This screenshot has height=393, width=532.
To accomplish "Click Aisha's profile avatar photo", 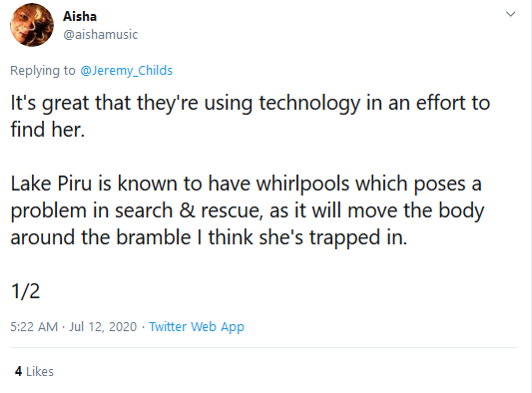I will click(x=32, y=25).
